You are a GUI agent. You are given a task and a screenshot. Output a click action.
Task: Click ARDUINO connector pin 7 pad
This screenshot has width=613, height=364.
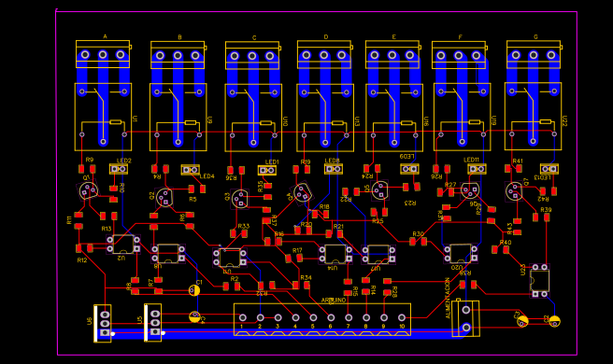point(349,317)
